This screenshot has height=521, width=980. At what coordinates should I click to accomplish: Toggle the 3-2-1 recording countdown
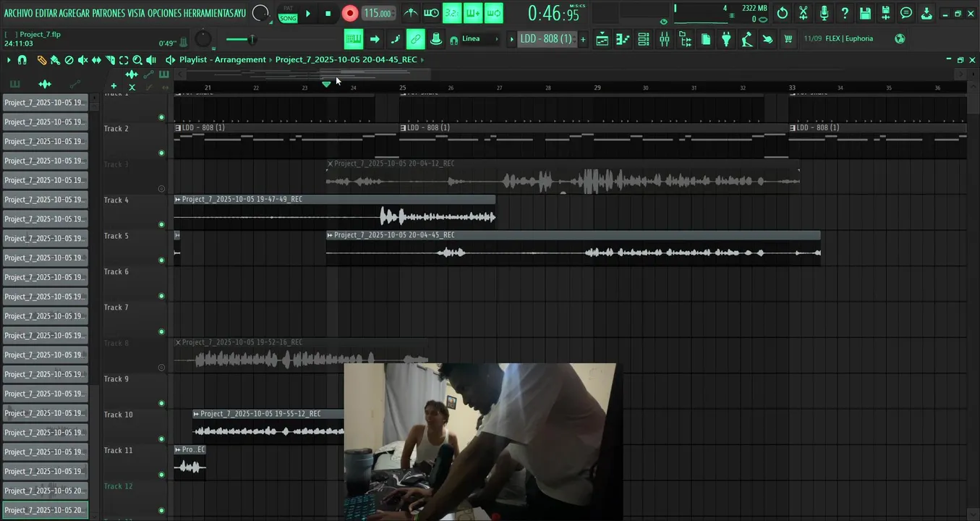(453, 13)
